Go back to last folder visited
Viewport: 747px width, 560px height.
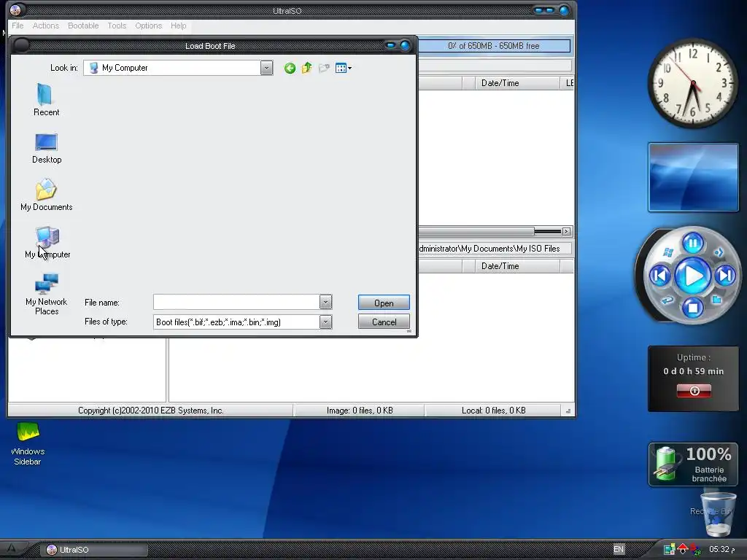click(290, 68)
